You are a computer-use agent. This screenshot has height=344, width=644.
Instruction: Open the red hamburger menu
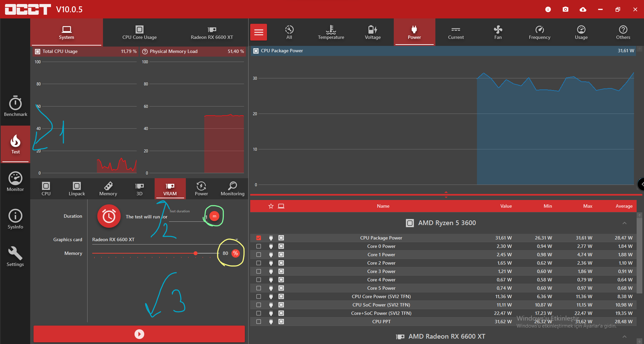pyautogui.click(x=259, y=32)
